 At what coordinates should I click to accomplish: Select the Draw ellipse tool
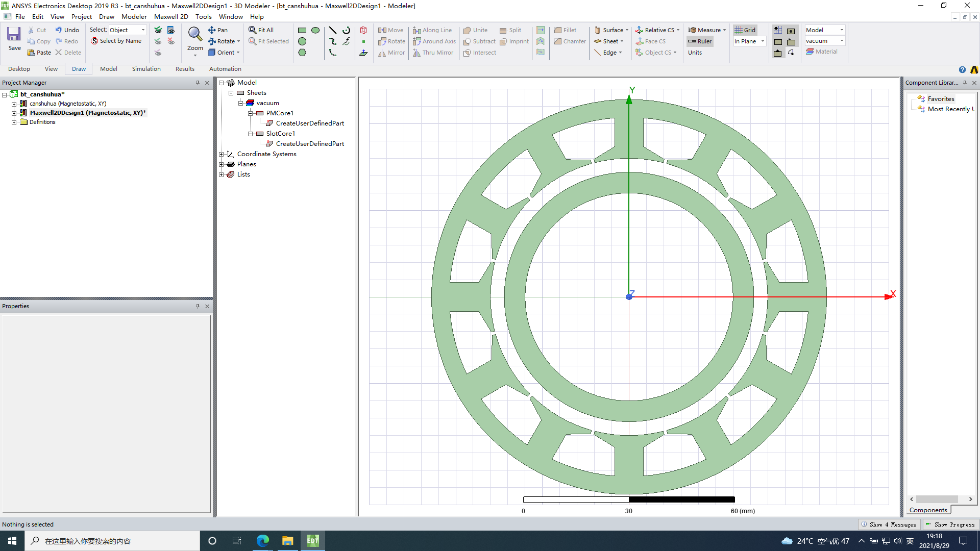click(315, 31)
